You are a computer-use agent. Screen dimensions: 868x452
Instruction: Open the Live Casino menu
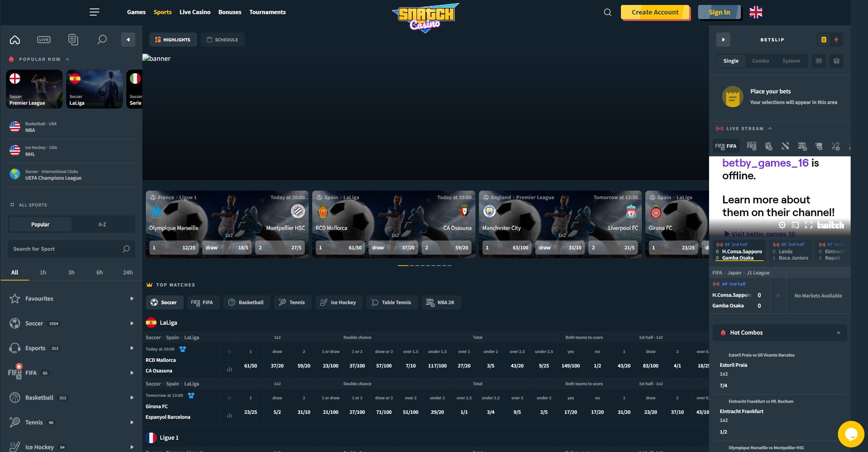195,12
